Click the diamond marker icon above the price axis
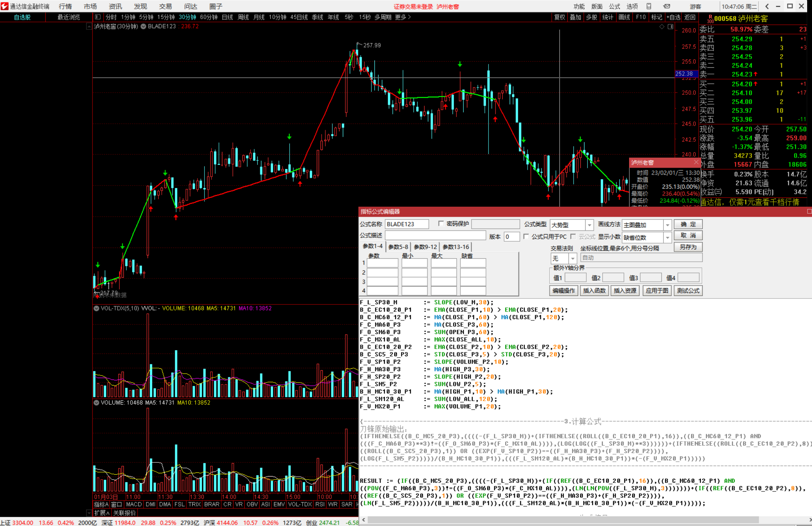 pyautogui.click(x=662, y=27)
